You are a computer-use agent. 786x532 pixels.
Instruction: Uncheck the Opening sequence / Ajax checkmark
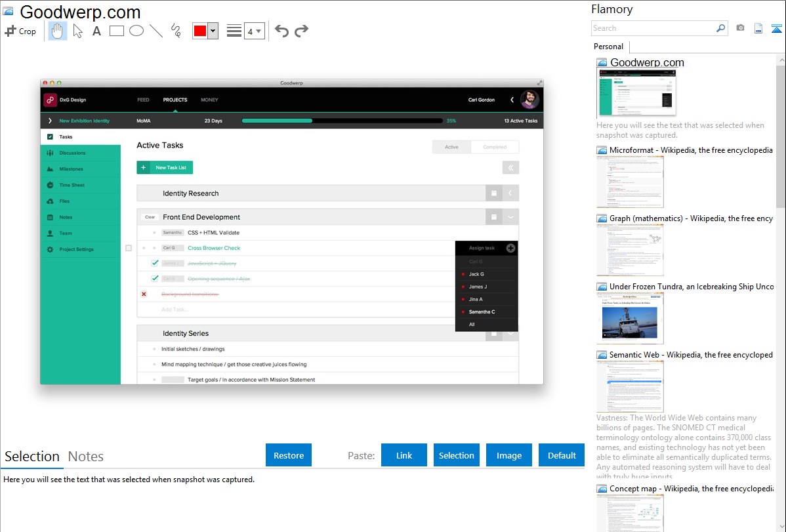[x=155, y=278]
